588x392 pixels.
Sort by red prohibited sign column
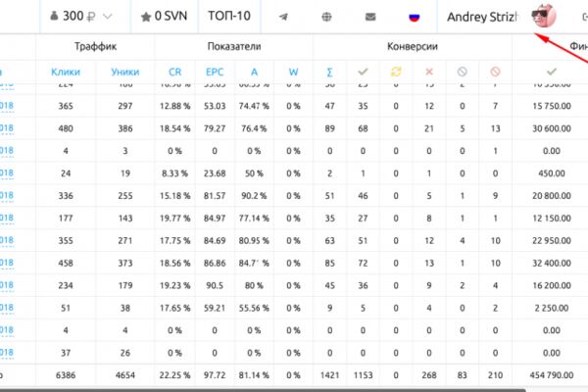(x=495, y=72)
